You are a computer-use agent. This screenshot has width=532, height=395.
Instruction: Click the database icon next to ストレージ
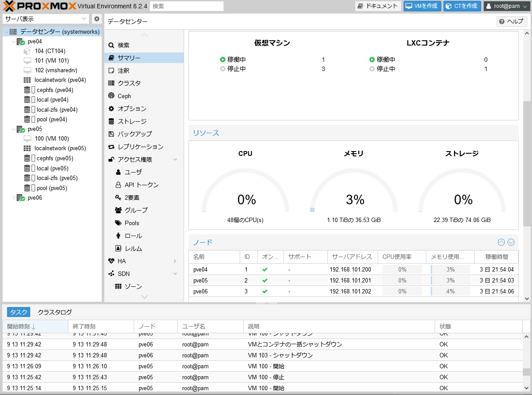tap(111, 121)
